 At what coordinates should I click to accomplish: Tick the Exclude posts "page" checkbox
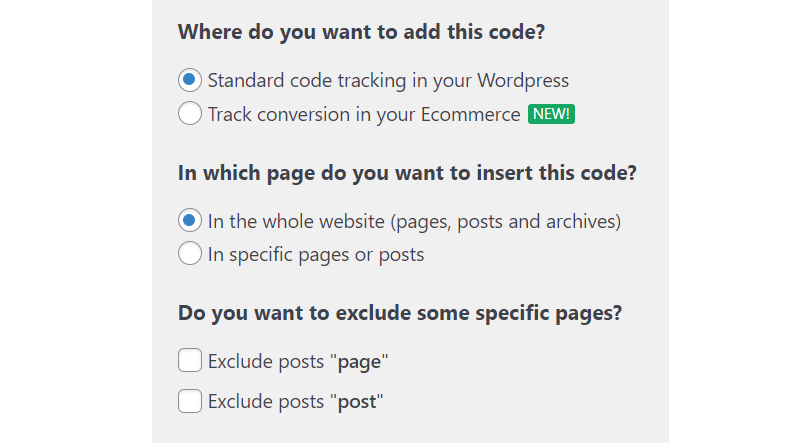coord(190,361)
